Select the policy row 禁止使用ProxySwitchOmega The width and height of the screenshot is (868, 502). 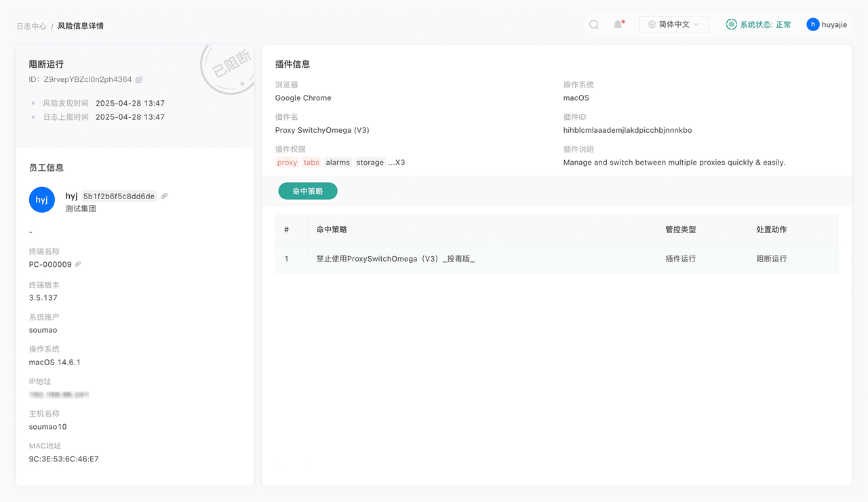(395, 259)
